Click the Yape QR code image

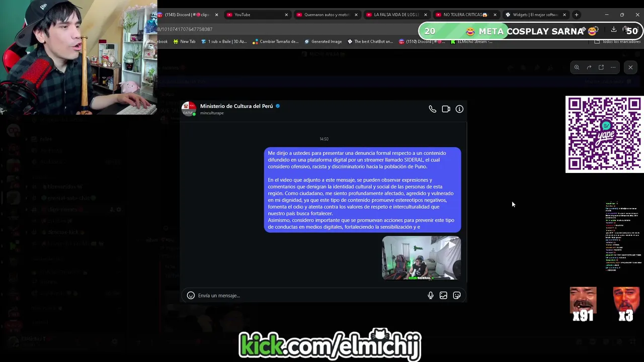point(604,134)
